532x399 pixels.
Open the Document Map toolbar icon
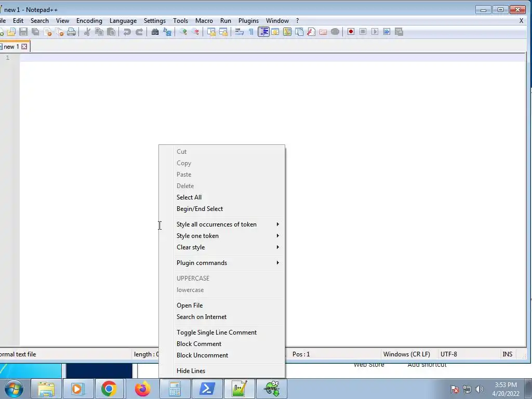(287, 32)
